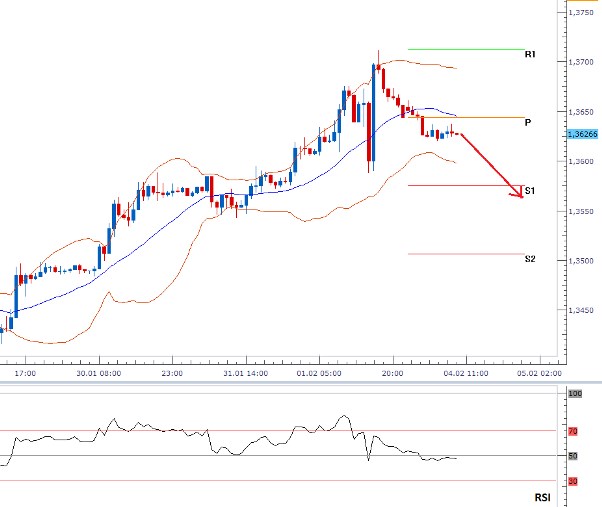Image resolution: width=602 pixels, height=507 pixels.
Task: Click the 05.02 02:00 time label
Action: pos(539,373)
